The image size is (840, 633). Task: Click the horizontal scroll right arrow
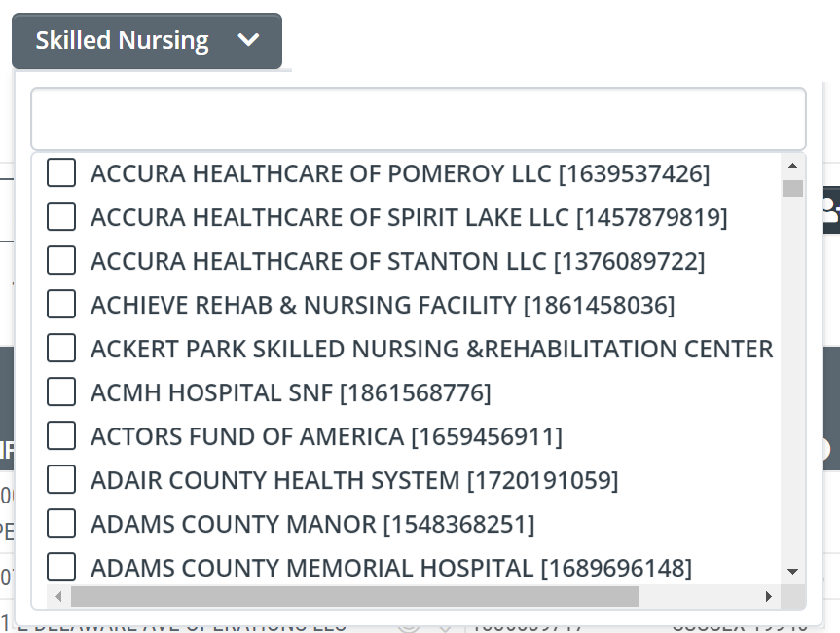[x=769, y=597]
